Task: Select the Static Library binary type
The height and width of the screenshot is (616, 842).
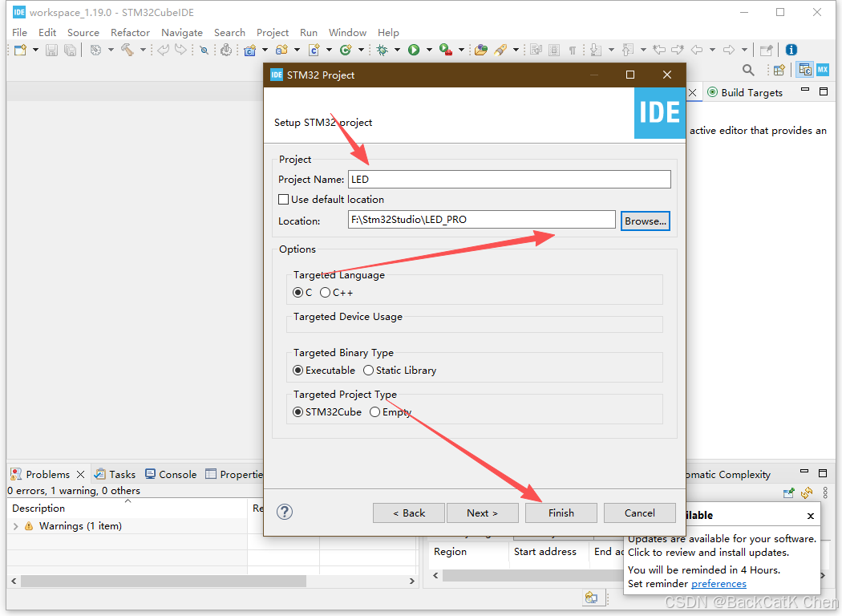Action: click(x=368, y=371)
